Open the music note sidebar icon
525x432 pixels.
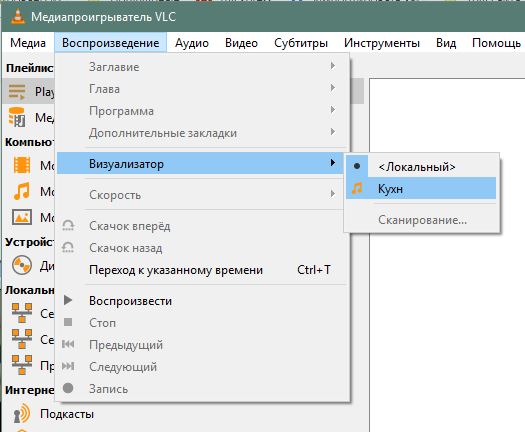(x=22, y=191)
